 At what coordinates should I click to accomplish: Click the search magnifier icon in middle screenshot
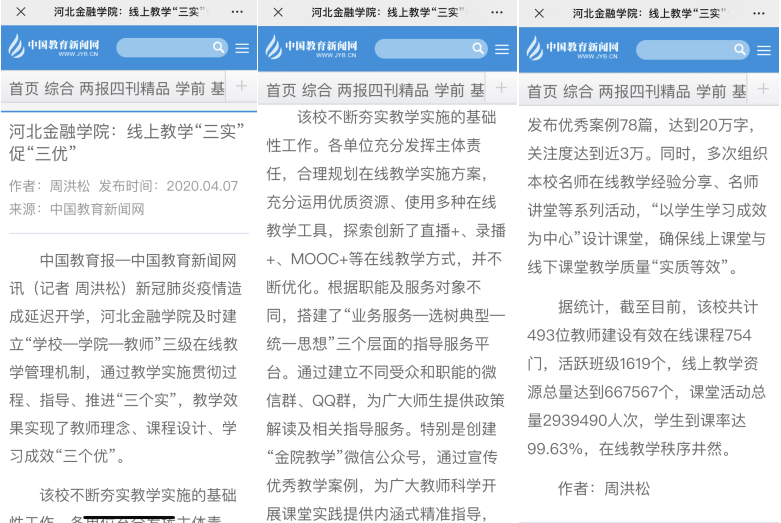point(478,48)
